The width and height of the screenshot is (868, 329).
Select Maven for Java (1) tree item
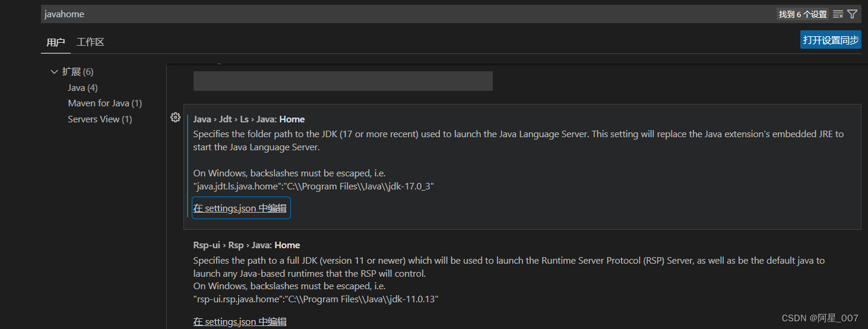105,103
